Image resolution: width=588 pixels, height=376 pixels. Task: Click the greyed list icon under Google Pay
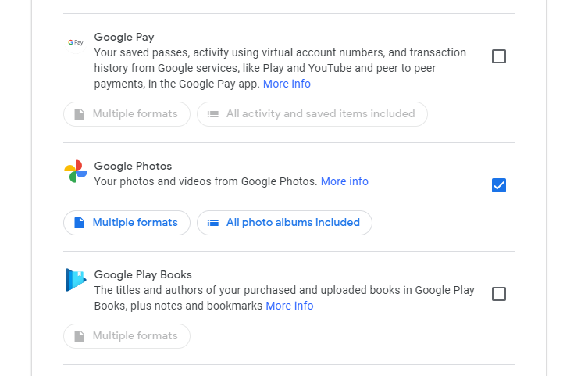pyautogui.click(x=213, y=114)
